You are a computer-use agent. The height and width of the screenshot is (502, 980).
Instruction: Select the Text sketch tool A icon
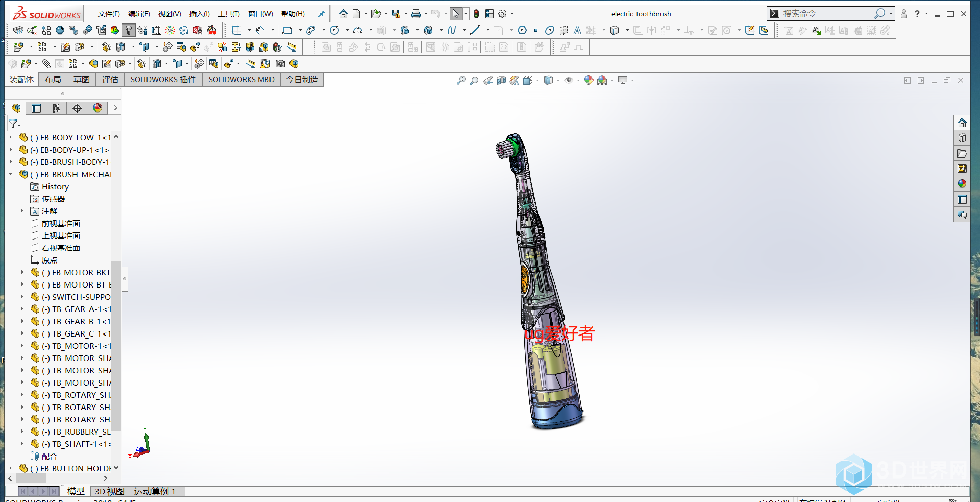(x=577, y=30)
